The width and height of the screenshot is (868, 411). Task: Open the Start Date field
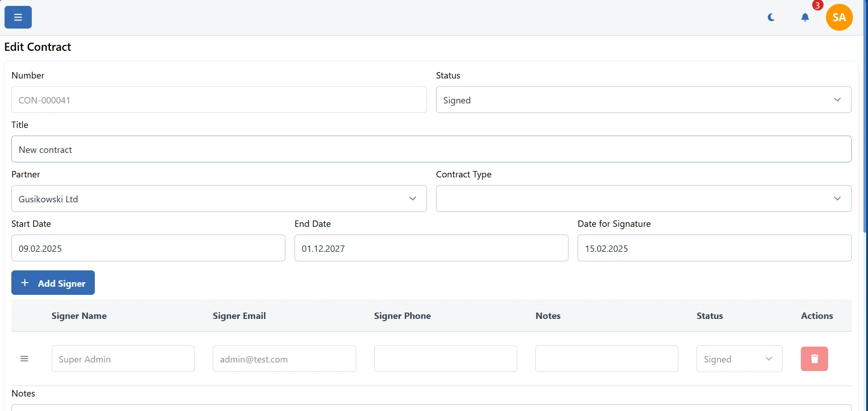coord(148,248)
